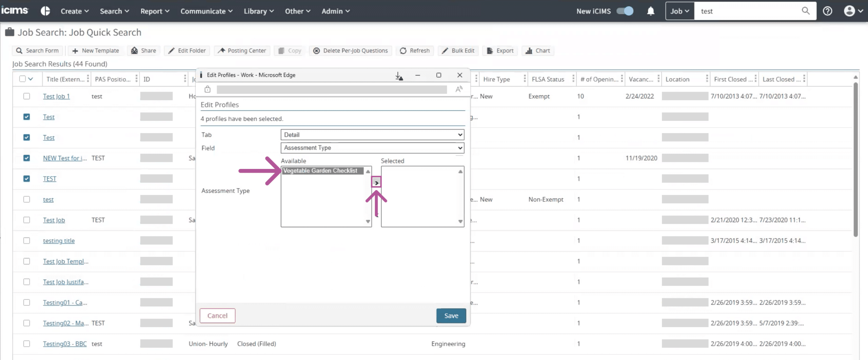Check the lowercase test row checkbox
This screenshot has height=360, width=868.
pos(26,199)
